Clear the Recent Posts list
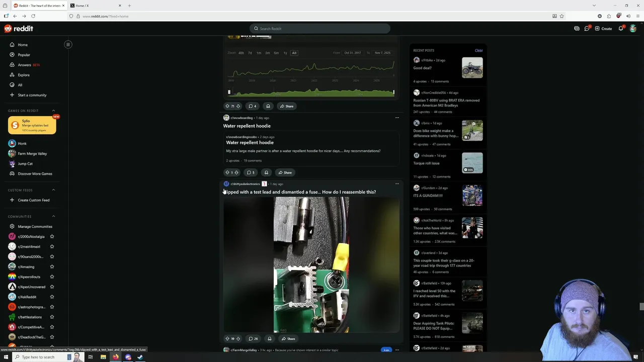Screen dimensions: 644x362 point(478,50)
